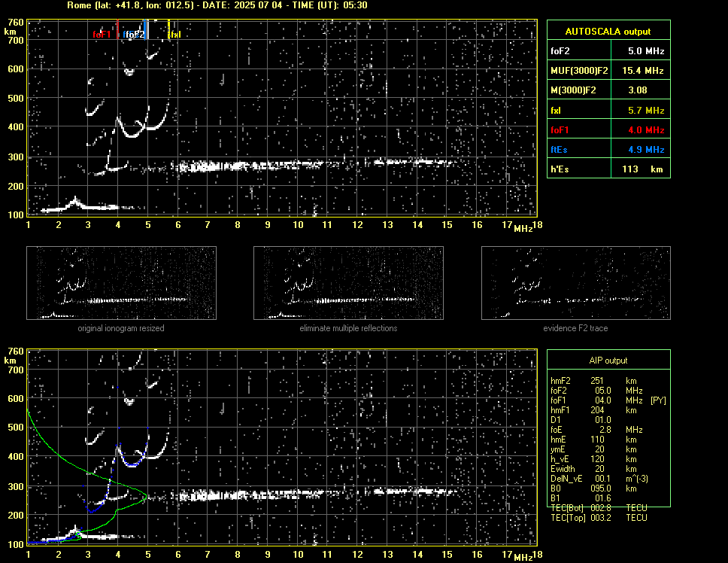Click the B1 01.6 row
Screen dimensions: 728x563
pyautogui.click(x=581, y=498)
